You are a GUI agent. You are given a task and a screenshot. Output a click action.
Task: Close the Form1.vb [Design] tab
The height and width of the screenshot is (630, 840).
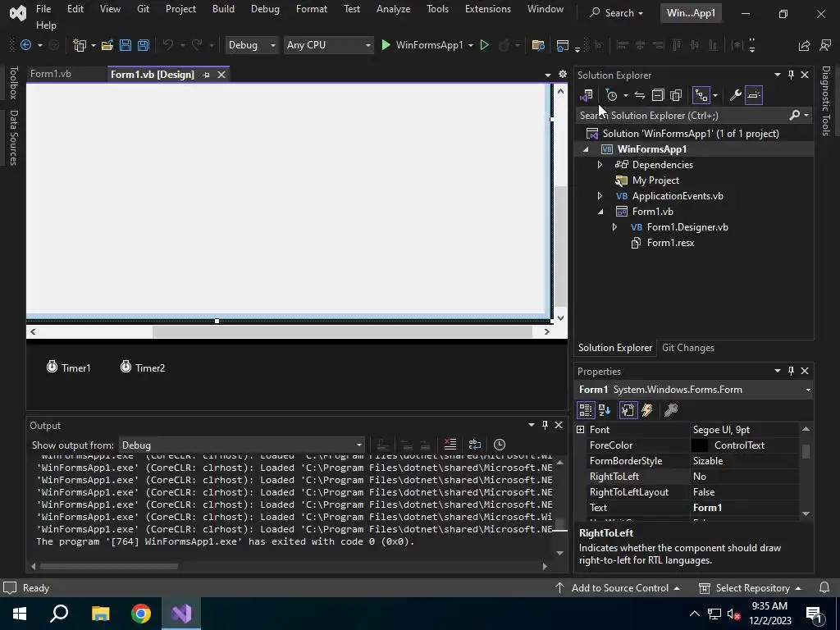(221, 75)
